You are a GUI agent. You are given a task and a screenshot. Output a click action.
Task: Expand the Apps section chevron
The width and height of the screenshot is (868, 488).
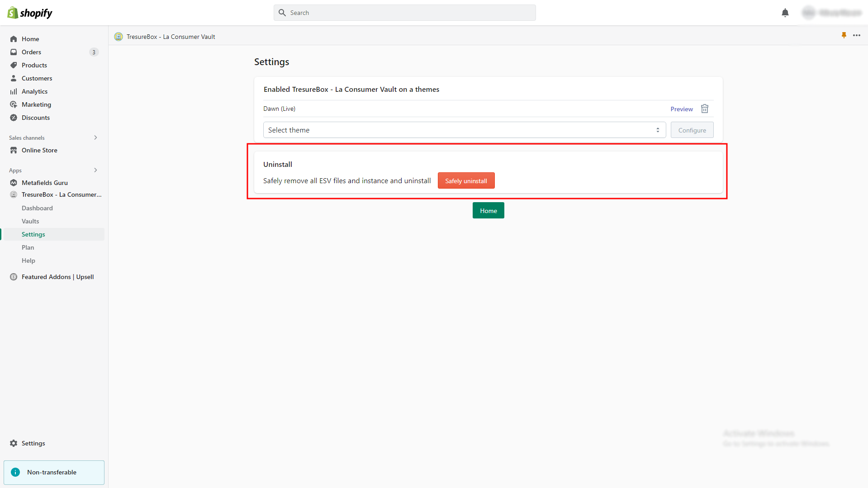[x=95, y=170]
